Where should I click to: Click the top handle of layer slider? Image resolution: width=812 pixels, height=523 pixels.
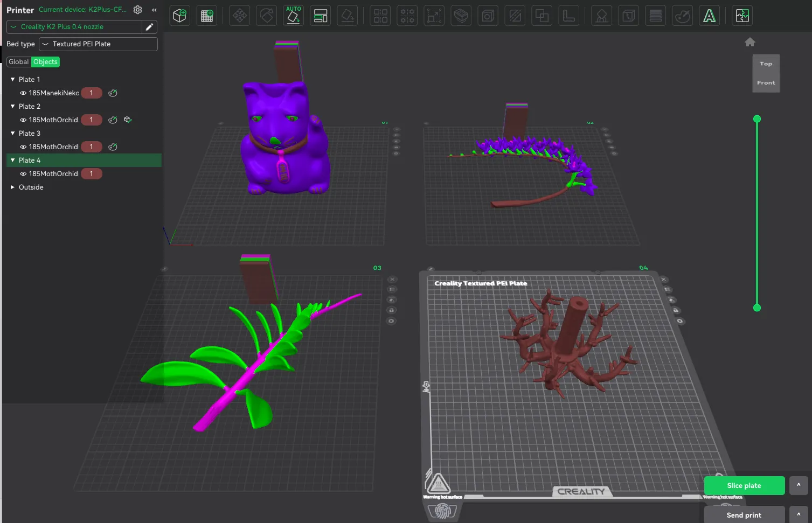757,119
